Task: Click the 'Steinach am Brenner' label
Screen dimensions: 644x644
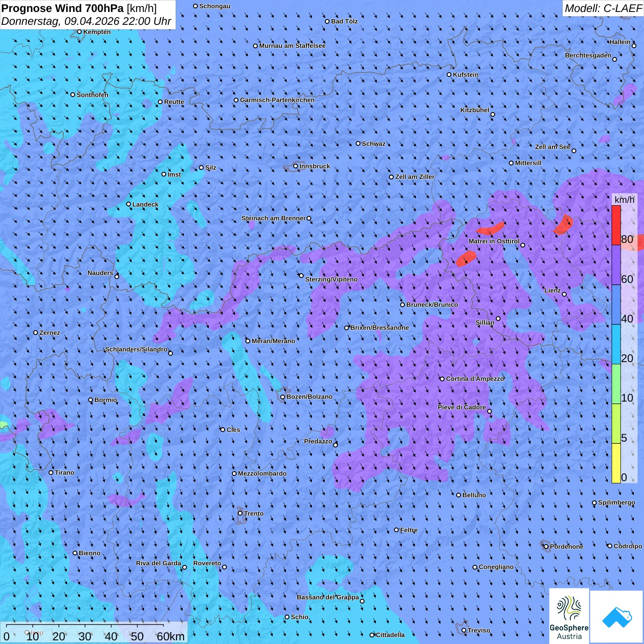Action: click(274, 218)
